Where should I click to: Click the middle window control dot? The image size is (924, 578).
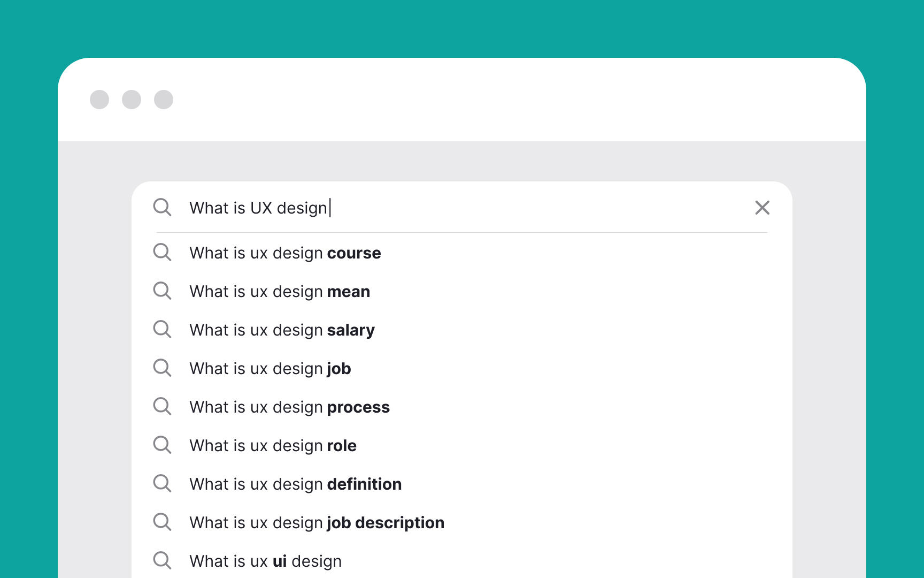[x=132, y=100]
